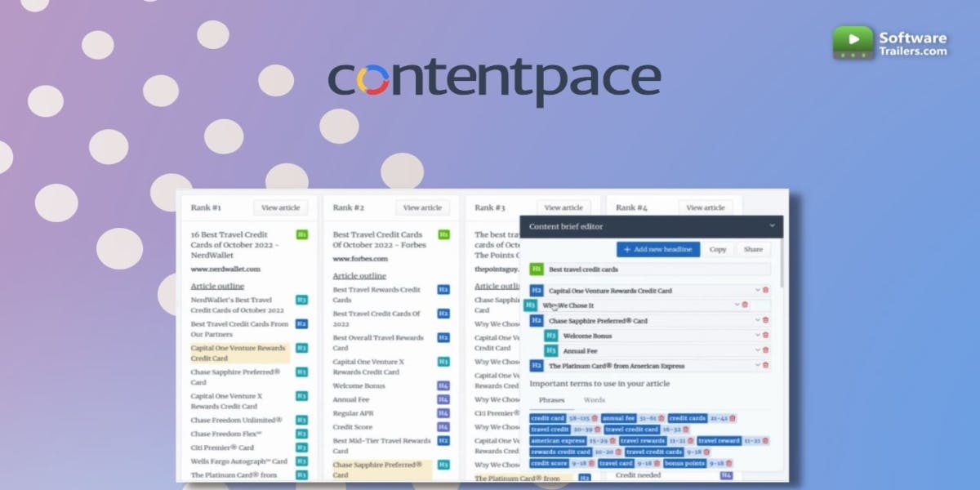Select highlighted Capital One Venture Rewards in Rank #1
This screenshot has width=980, height=490.
240,353
